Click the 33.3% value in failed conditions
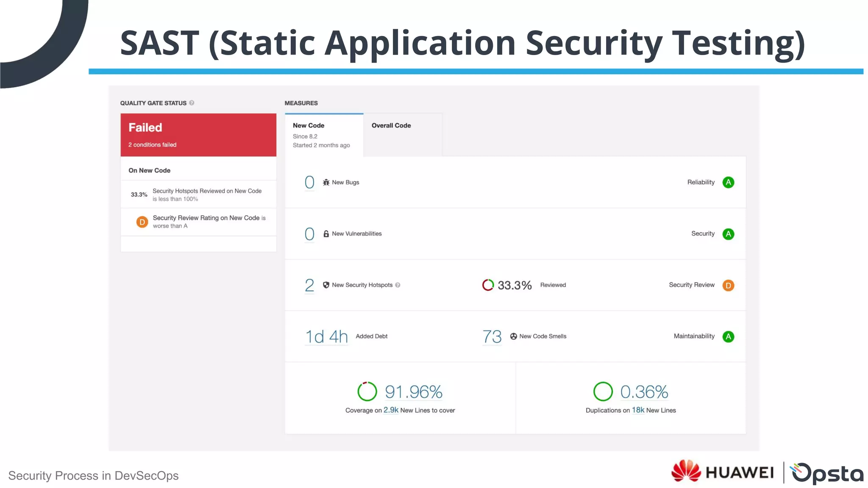The height and width of the screenshot is (488, 868). click(139, 194)
